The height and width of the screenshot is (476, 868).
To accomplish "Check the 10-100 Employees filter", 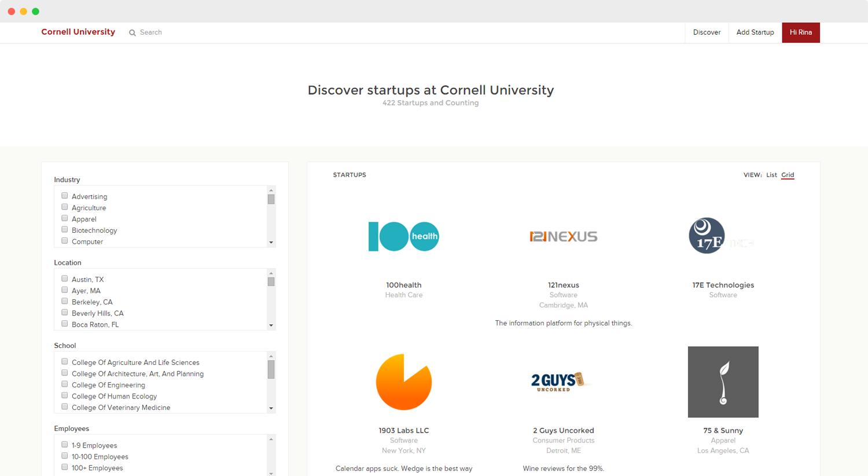I will [x=65, y=456].
